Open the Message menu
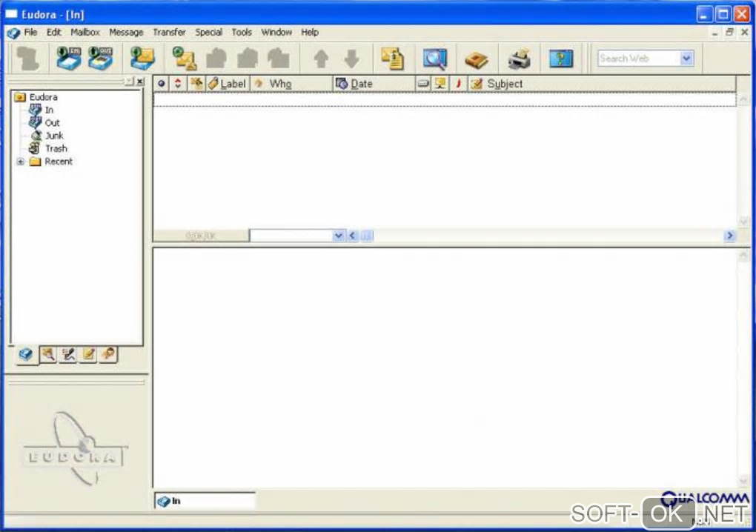756x532 pixels. 126,33
